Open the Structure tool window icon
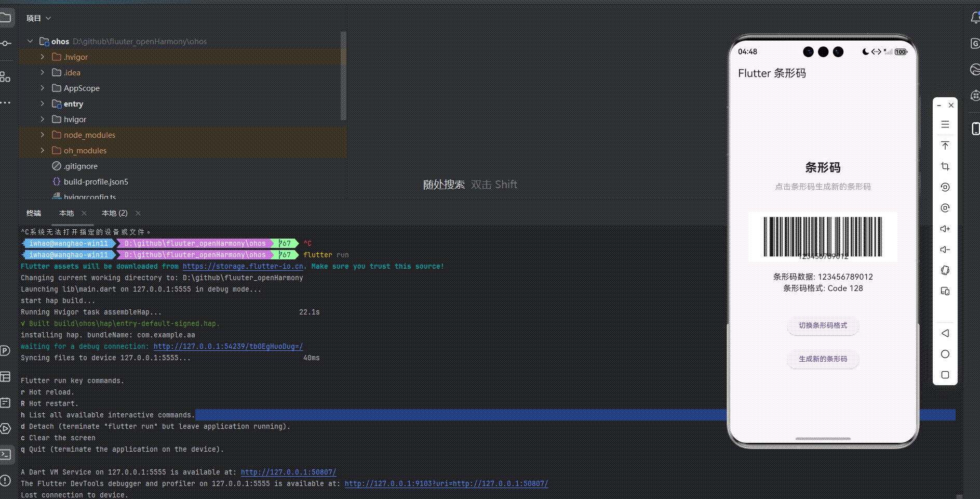Screen dimensions: 980x499 click(5, 77)
